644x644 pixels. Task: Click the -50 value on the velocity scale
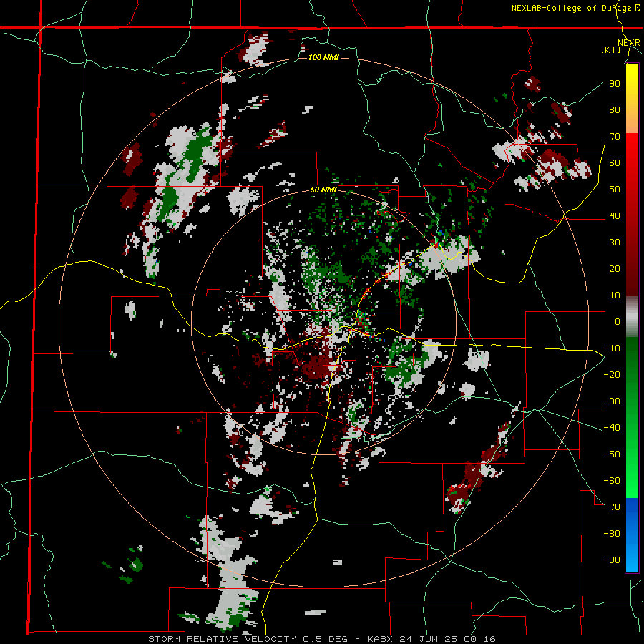612,454
